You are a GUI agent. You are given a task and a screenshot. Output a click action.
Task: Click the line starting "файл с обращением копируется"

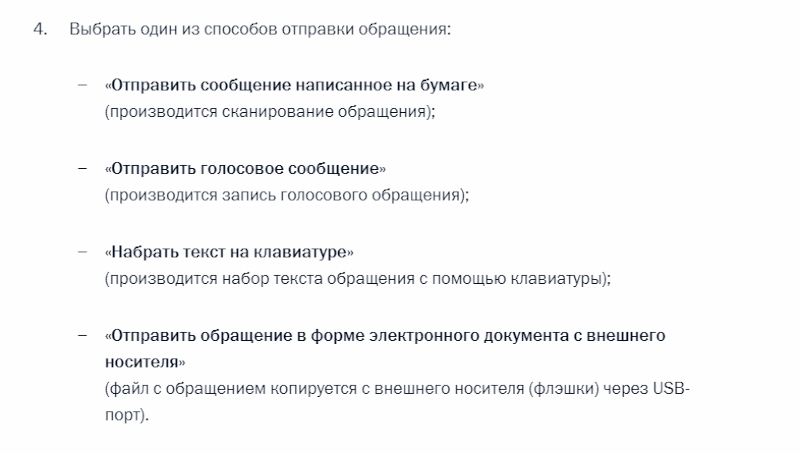pyautogui.click(x=397, y=389)
